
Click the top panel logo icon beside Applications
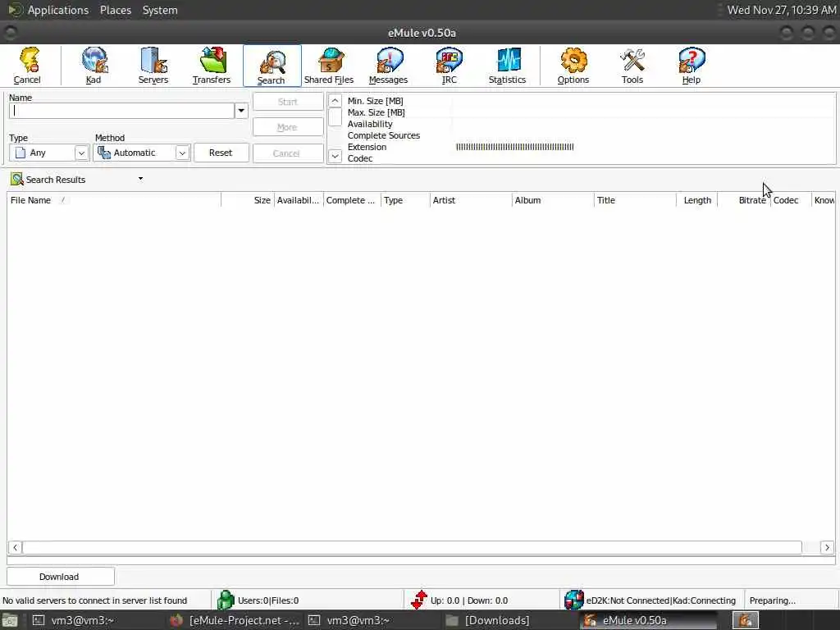click(x=15, y=10)
